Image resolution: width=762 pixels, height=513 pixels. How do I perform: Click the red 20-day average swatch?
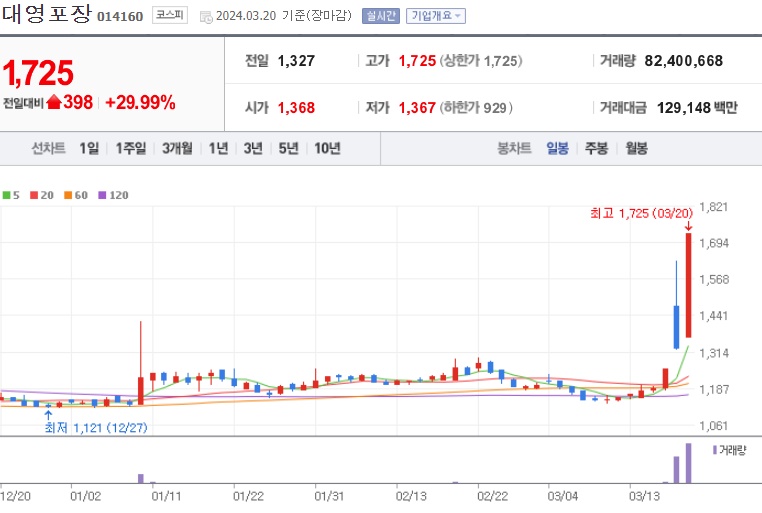coord(34,195)
